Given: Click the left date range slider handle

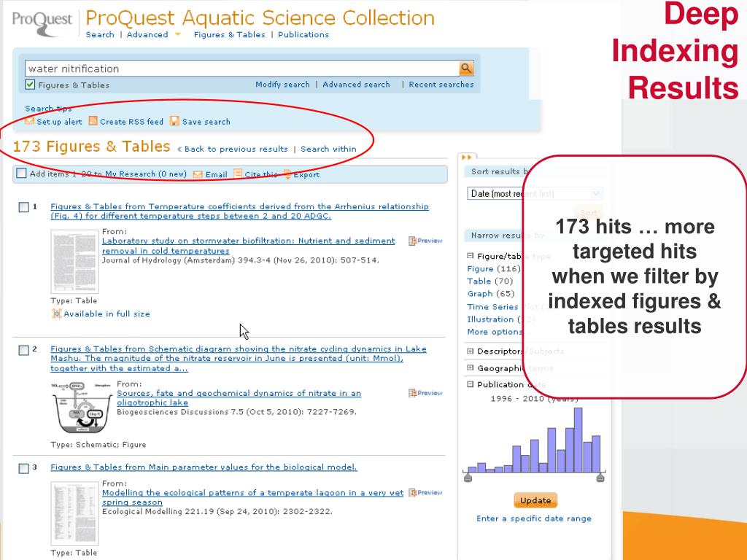Looking at the screenshot, I should tap(468, 477).
